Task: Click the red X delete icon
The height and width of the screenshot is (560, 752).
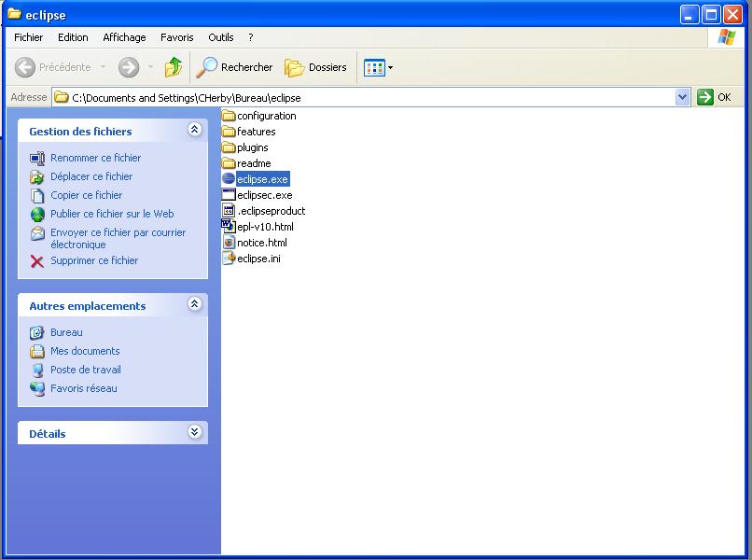Action: coord(37,261)
